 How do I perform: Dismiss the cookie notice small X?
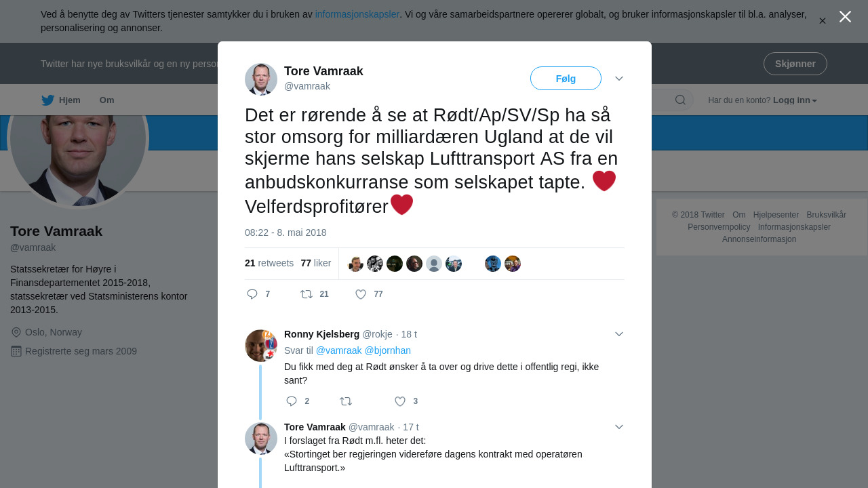[823, 21]
